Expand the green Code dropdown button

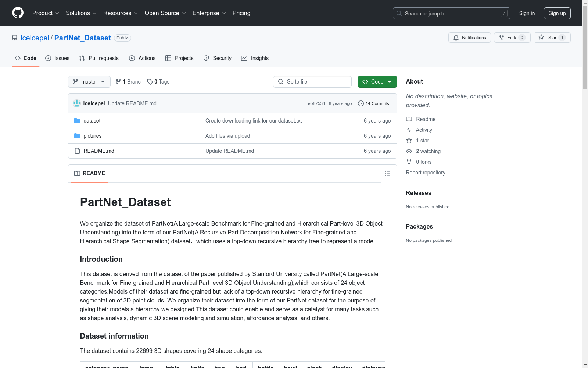click(x=377, y=82)
